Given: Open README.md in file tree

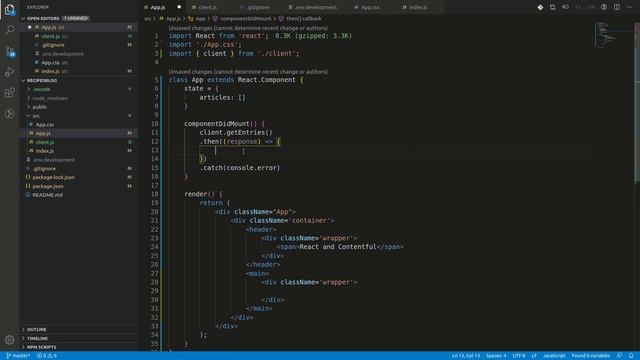Looking at the screenshot, I should 79,195.
